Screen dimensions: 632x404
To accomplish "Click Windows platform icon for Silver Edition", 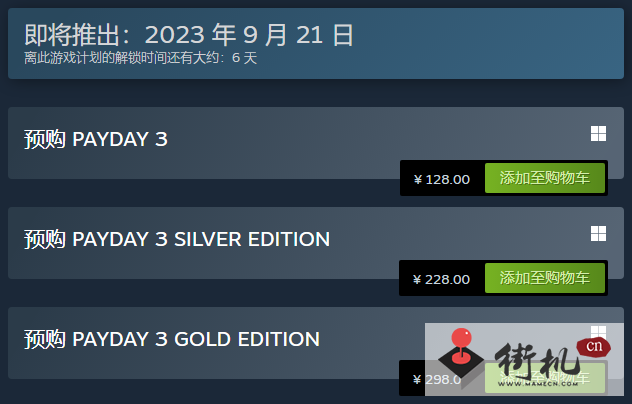I will pyautogui.click(x=598, y=234).
